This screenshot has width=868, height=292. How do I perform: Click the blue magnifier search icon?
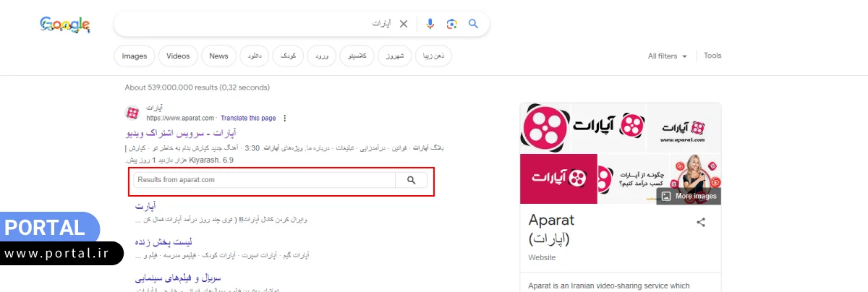coord(473,24)
